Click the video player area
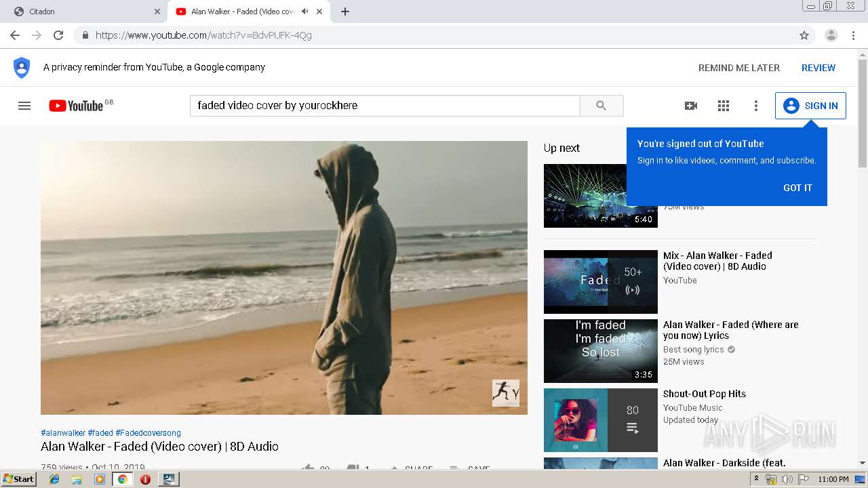The width and height of the screenshot is (868, 488). coord(284,278)
